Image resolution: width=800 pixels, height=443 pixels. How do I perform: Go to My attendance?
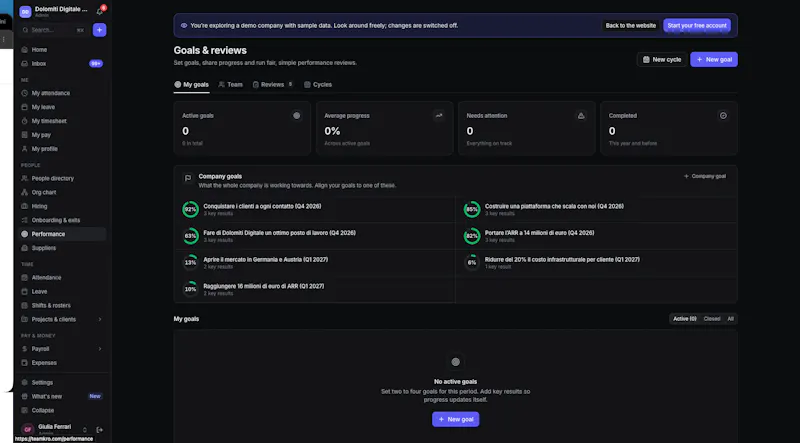pyautogui.click(x=62, y=93)
